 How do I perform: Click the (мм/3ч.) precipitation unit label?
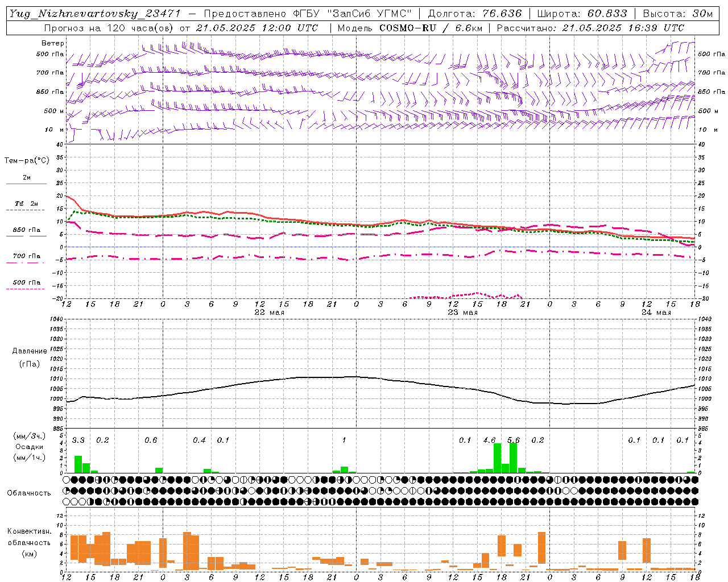(29, 436)
